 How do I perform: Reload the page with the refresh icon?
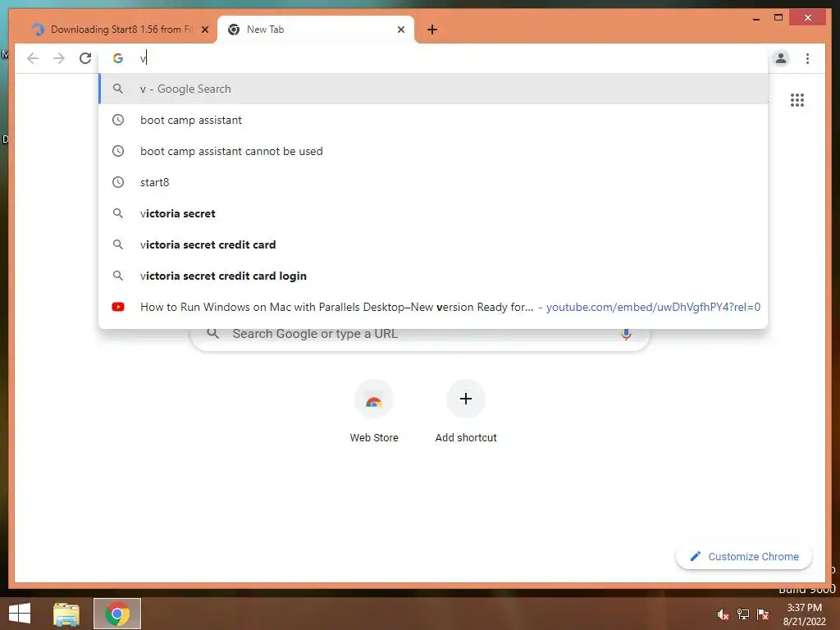tap(85, 58)
